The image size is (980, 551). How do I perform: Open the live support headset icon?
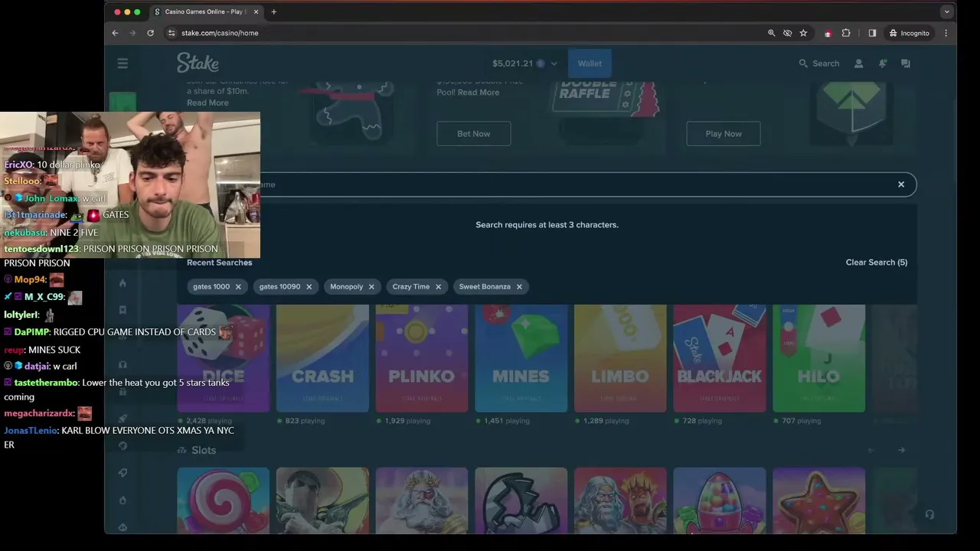tap(929, 515)
